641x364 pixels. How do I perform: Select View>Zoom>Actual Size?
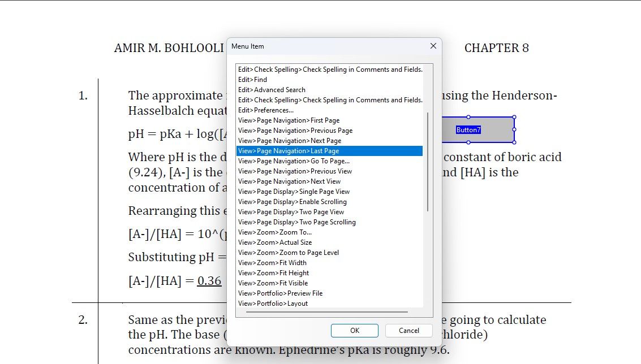click(x=329, y=242)
